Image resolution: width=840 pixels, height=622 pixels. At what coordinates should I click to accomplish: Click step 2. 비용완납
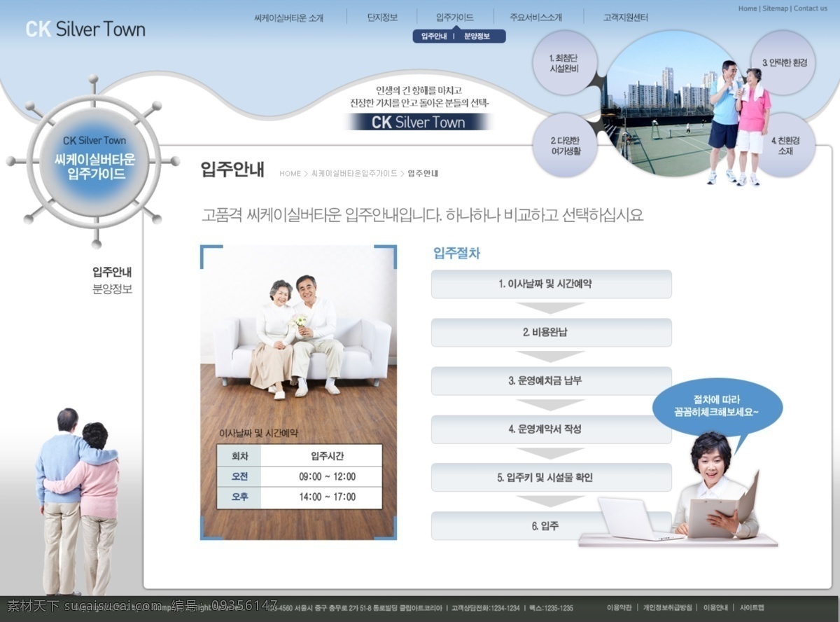click(x=552, y=332)
